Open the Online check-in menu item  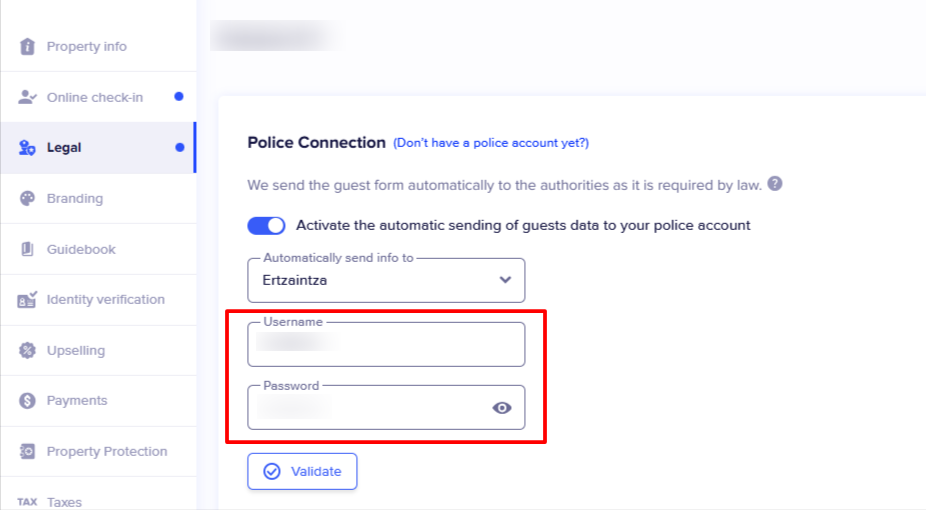(95, 97)
